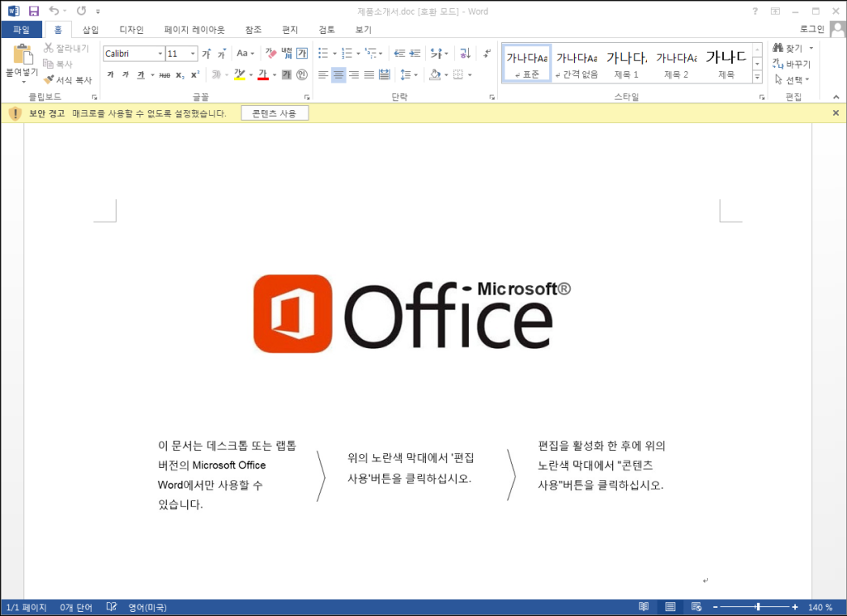Expand the styles gallery list
The image size is (847, 616).
tap(757, 77)
